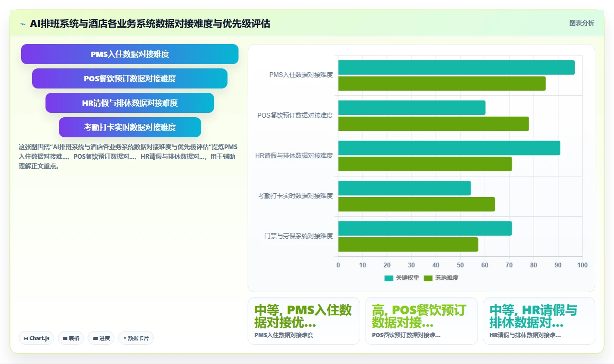Click the green 落地难度 legend color box
Image resolution: width=614 pixels, height=364 pixels.
[x=428, y=278]
